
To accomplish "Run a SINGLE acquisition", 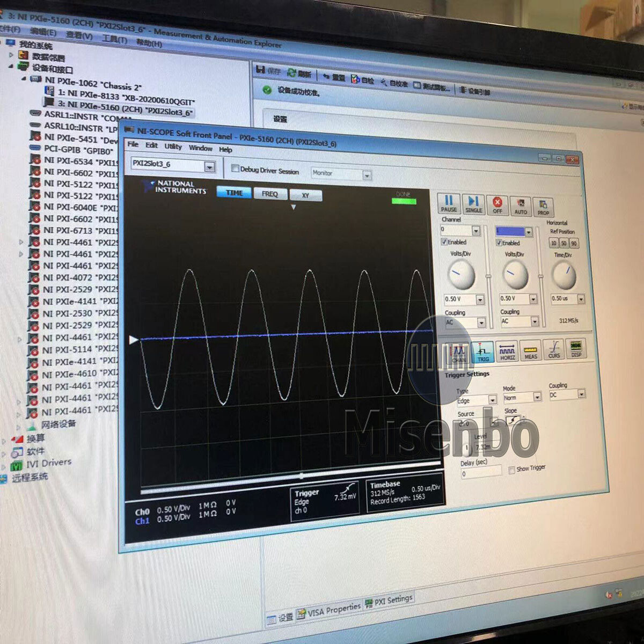I will pyautogui.click(x=473, y=204).
